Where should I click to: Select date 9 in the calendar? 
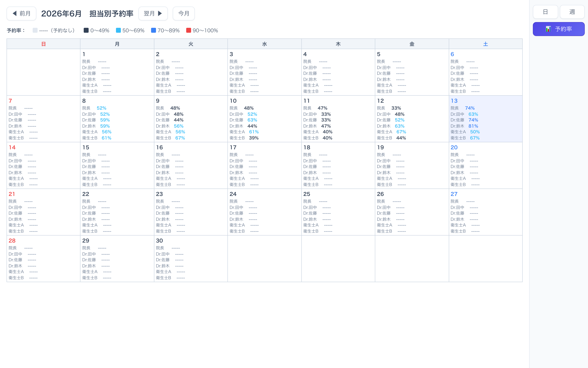point(191,119)
